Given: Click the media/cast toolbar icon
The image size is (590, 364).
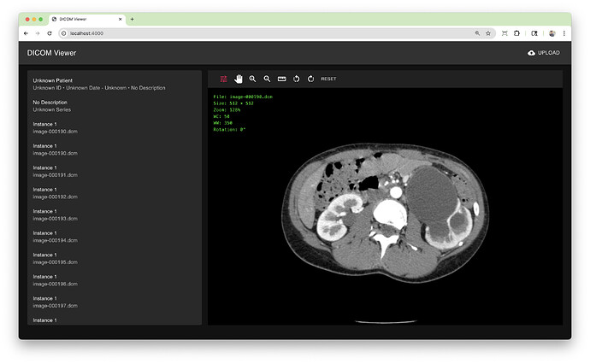Looking at the screenshot, I should pyautogui.click(x=534, y=33).
